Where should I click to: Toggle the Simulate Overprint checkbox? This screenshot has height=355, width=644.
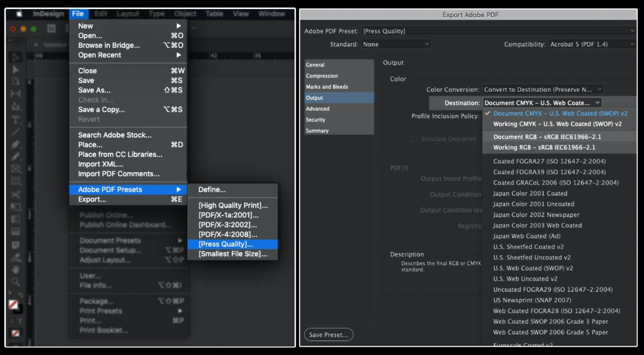(415, 139)
